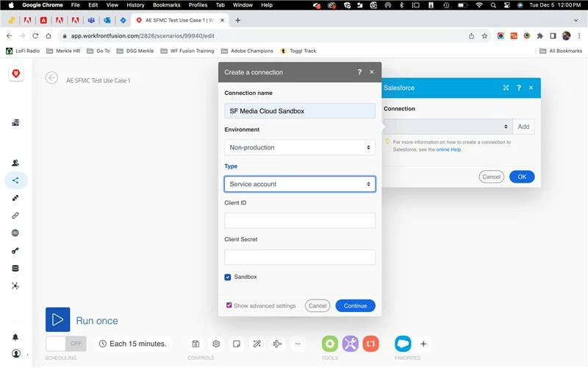Reload the page
The width and height of the screenshot is (588, 368).
coord(35,36)
